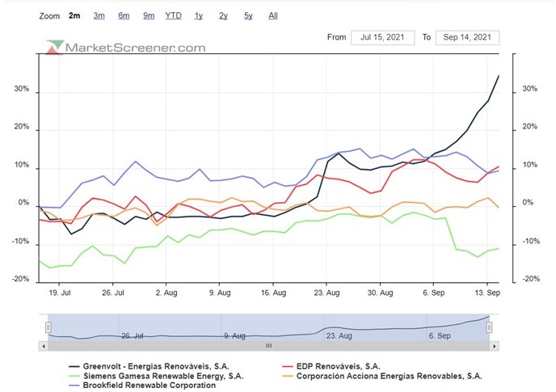Choose the 5y zoom range

(248, 15)
